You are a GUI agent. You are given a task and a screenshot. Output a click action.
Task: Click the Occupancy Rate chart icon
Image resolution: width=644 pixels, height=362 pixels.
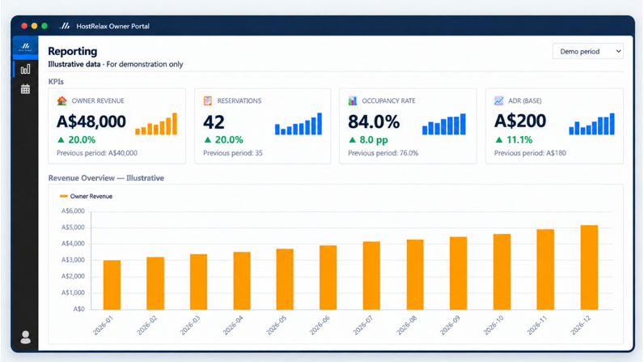[x=353, y=100]
